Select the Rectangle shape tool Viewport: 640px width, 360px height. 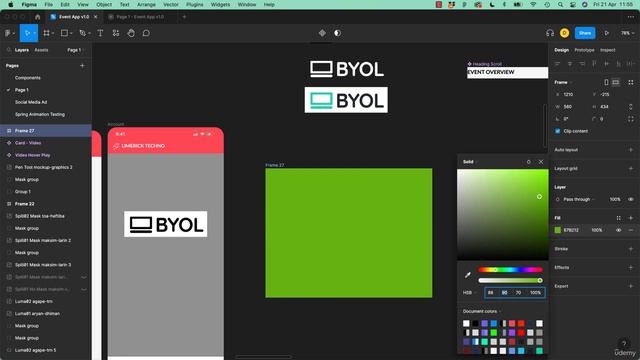[64, 33]
